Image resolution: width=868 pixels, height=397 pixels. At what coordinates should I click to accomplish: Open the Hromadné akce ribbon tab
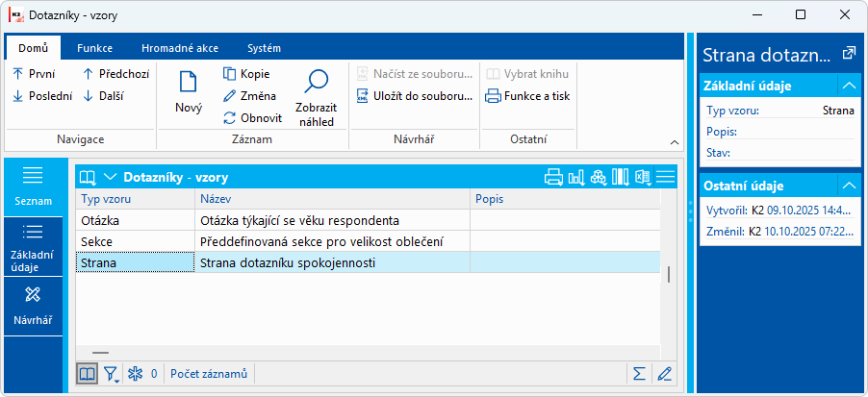[178, 48]
